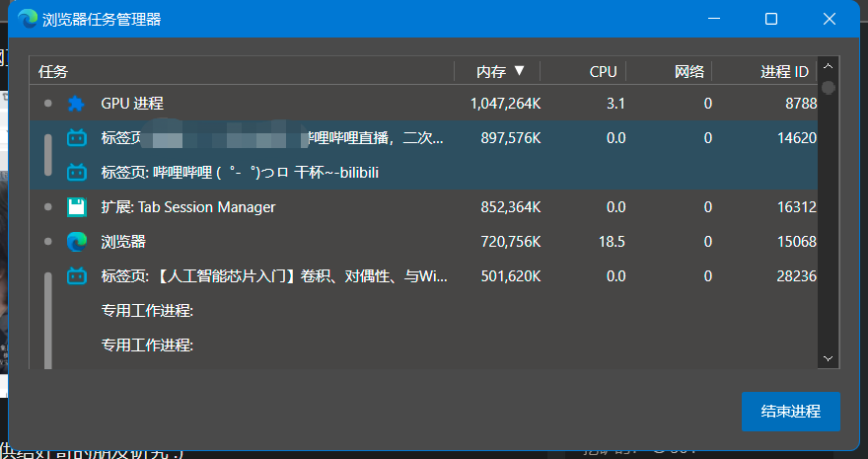
Task: Click the Tab Session Manager floppy icon
Action: pos(76,207)
